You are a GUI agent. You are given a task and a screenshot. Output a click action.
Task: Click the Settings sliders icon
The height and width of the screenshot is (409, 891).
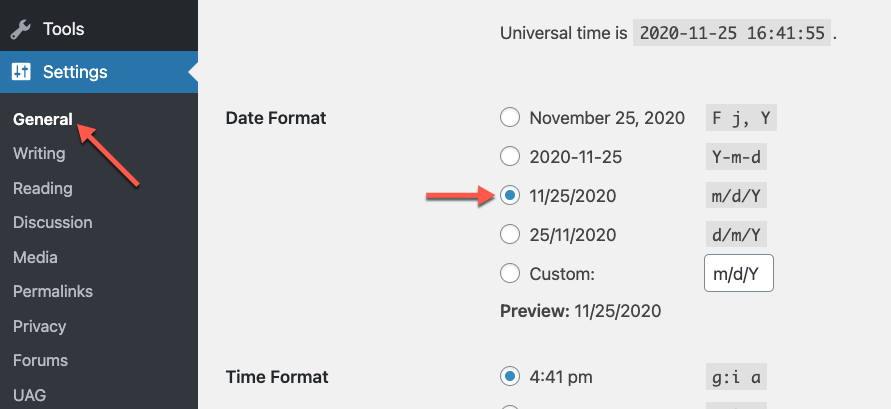click(x=22, y=72)
